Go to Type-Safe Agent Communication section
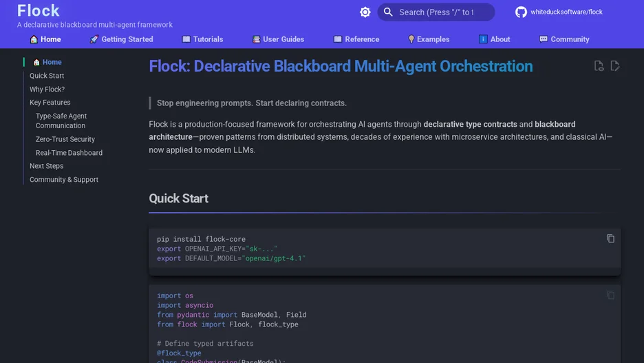This screenshot has height=363, width=644. click(61, 121)
